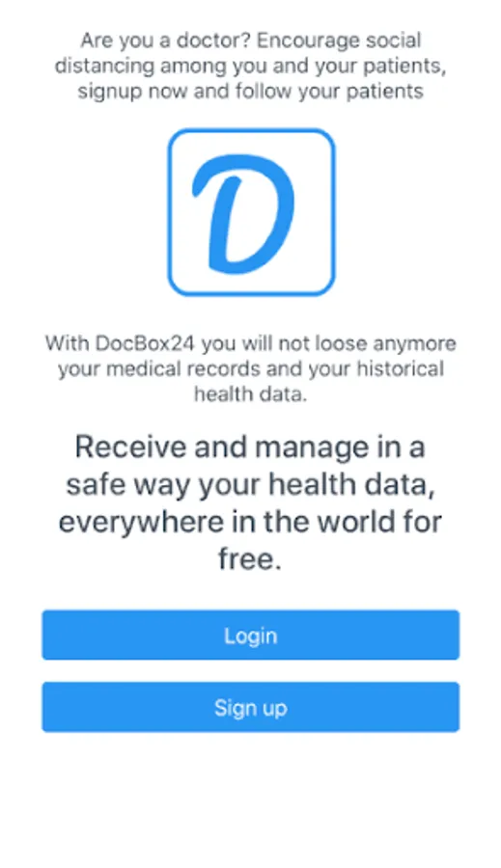Click 'everywhere in the world for' headline line
This screenshot has width=501, height=868.
coord(250,522)
